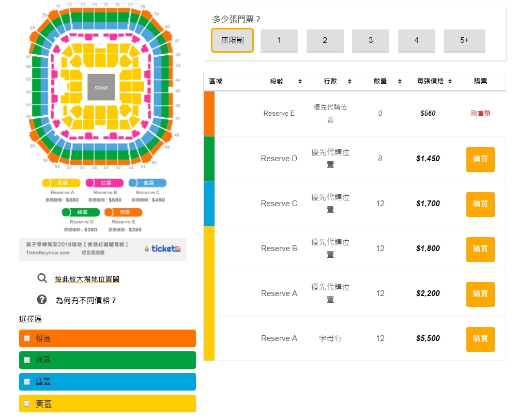Check the 綠區 green zone checkbox
Image resolution: width=518 pixels, height=420 pixels.
(27, 360)
